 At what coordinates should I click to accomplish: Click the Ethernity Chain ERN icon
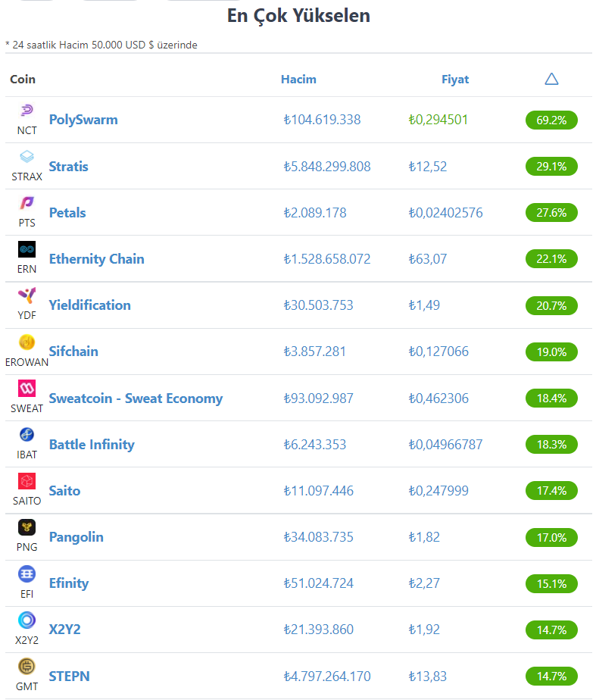tap(27, 249)
